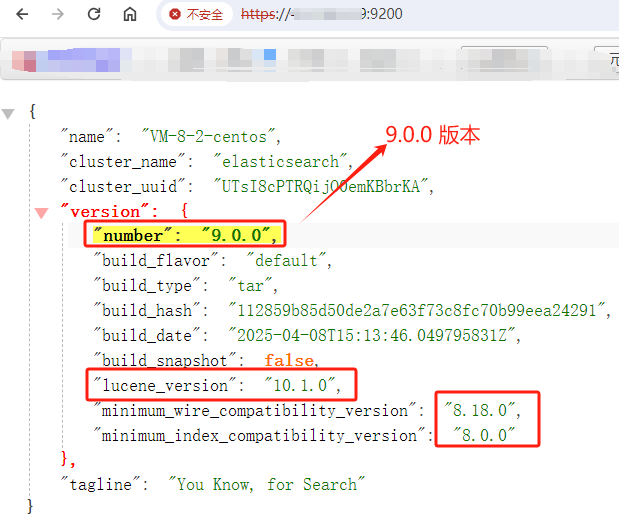Click the "number" key in version
Viewport: 619px width, 530px height.
[133, 235]
